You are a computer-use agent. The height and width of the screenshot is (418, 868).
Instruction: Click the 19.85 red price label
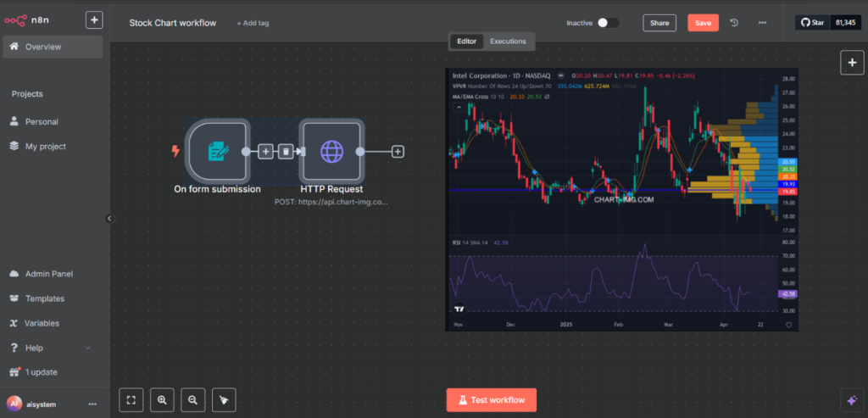tap(787, 191)
